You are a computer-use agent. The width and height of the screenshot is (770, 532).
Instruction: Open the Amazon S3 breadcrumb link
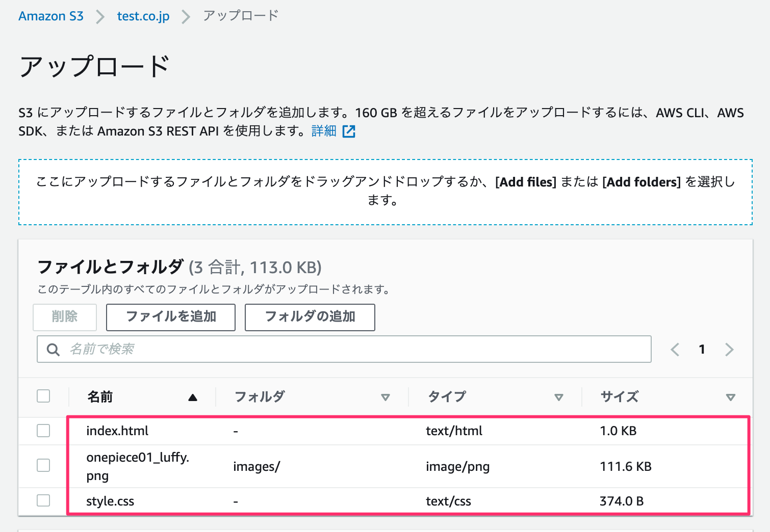coord(50,16)
